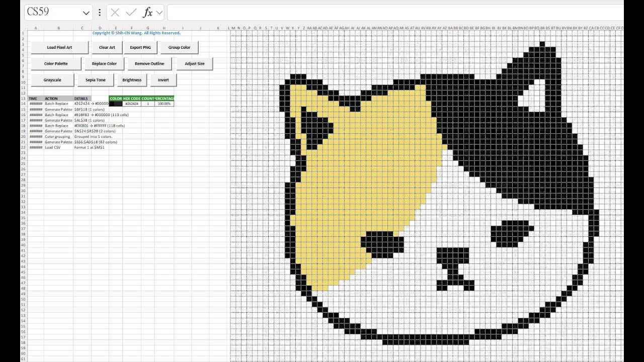
Task: Select the '$AL$38 (1 colors)' cell
Action: [x=90, y=120]
